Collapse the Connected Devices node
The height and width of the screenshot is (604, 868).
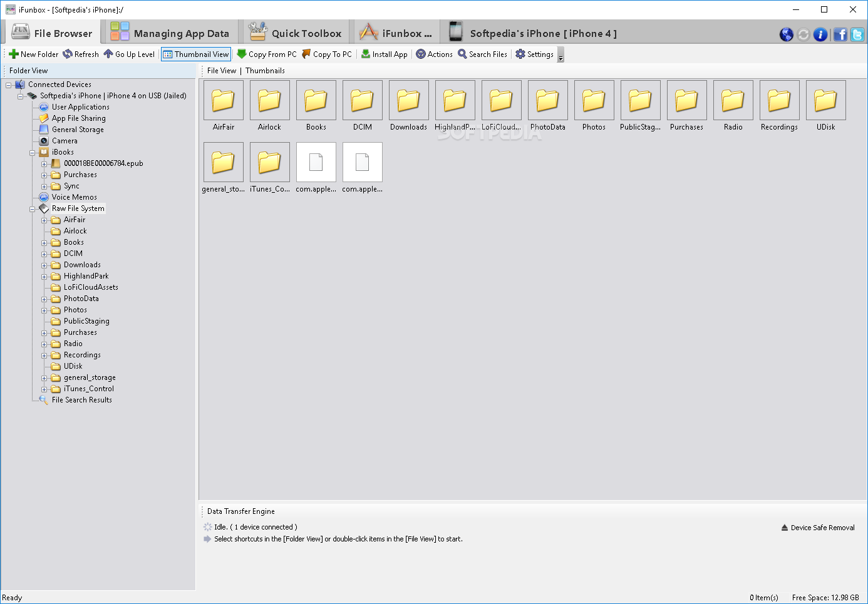pos(9,85)
